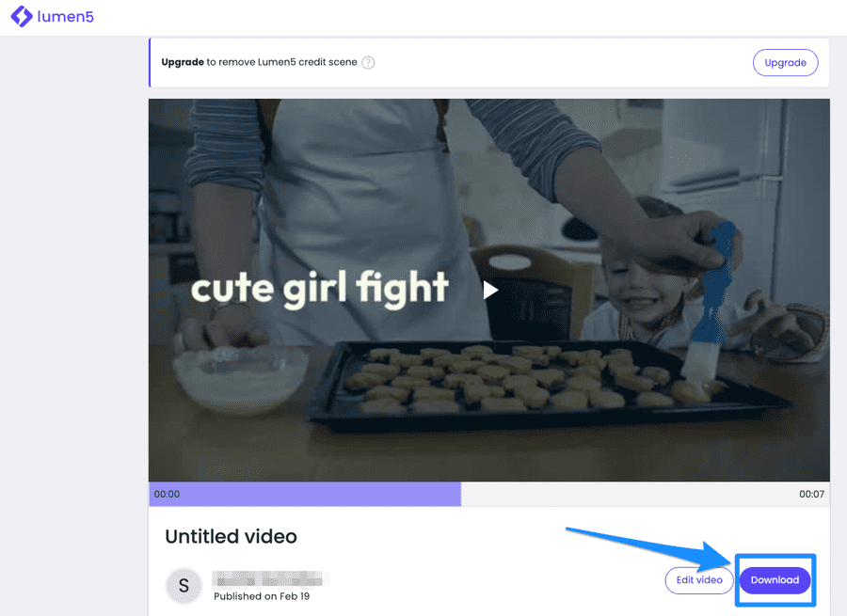Viewport: 847px width, 616px height.
Task: Seek using the purple video progress bar
Action: [488, 494]
